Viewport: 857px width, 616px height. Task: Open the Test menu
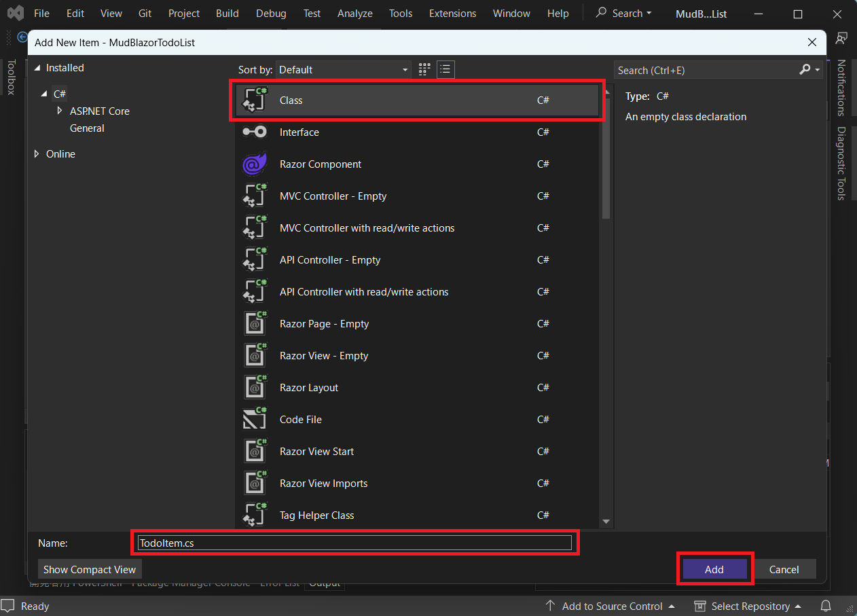(312, 13)
